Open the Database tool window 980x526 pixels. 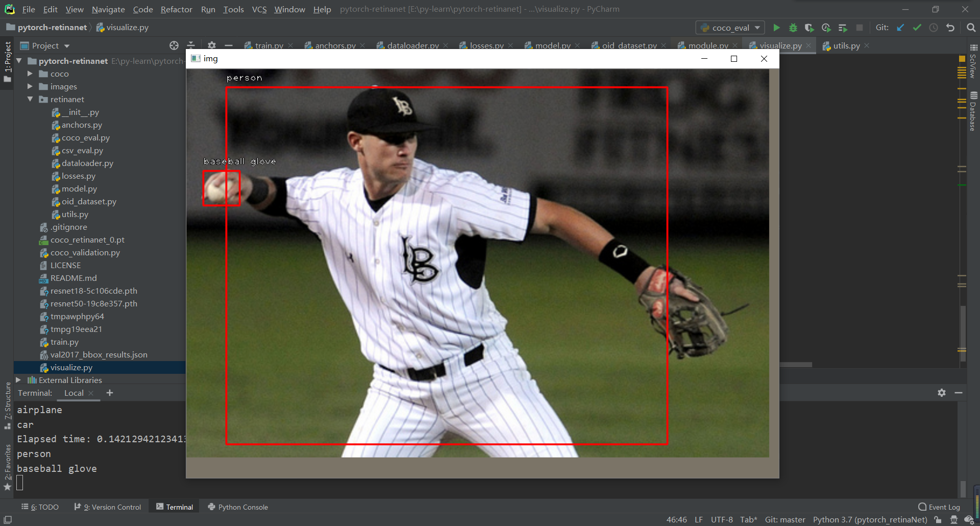click(973, 111)
